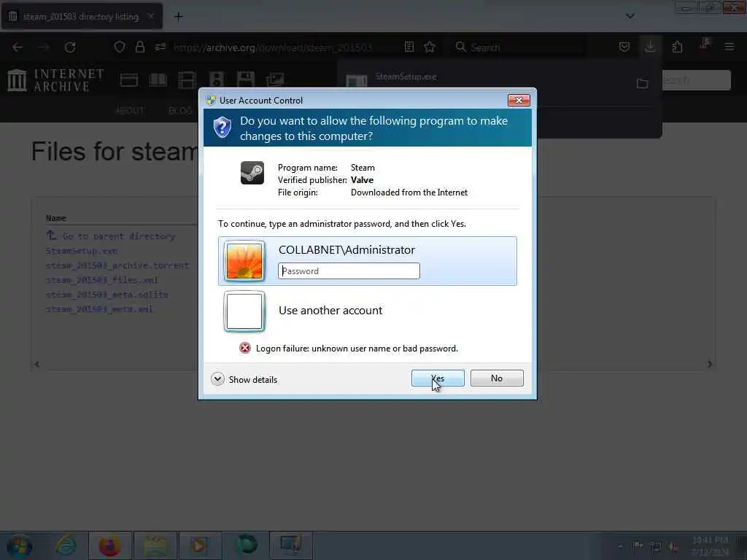Open Firefox hamburger application menu

(x=729, y=47)
